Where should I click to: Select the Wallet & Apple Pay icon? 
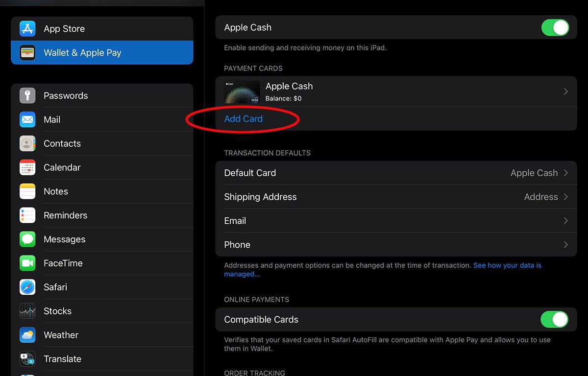click(27, 53)
